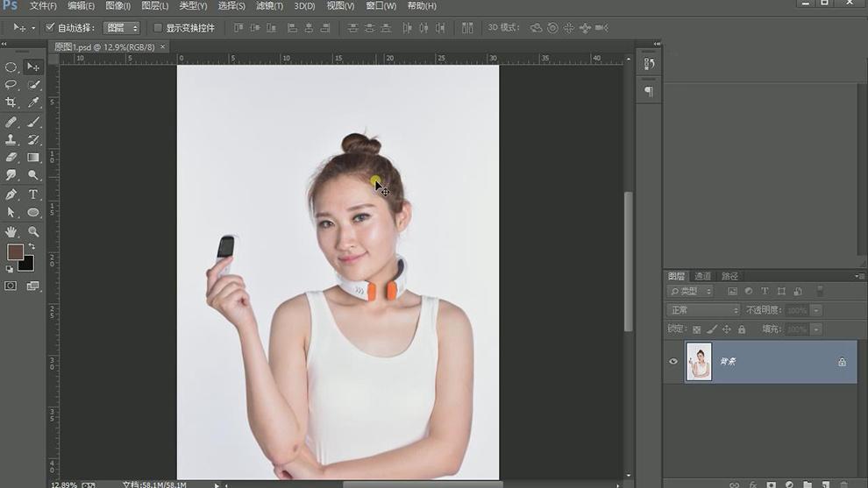Open the Move tool preset picker arrow
Screen dimensions: 868x488
pyautogui.click(x=33, y=28)
